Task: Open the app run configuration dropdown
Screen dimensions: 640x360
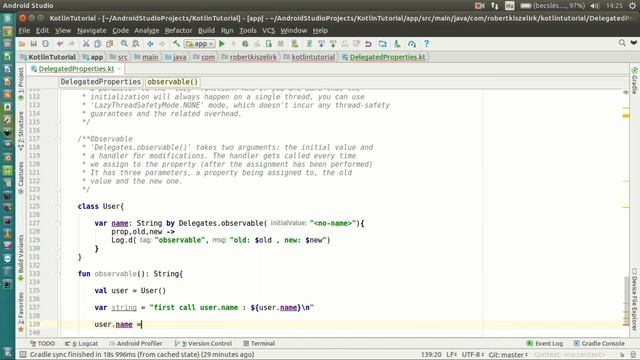Action: (200, 44)
